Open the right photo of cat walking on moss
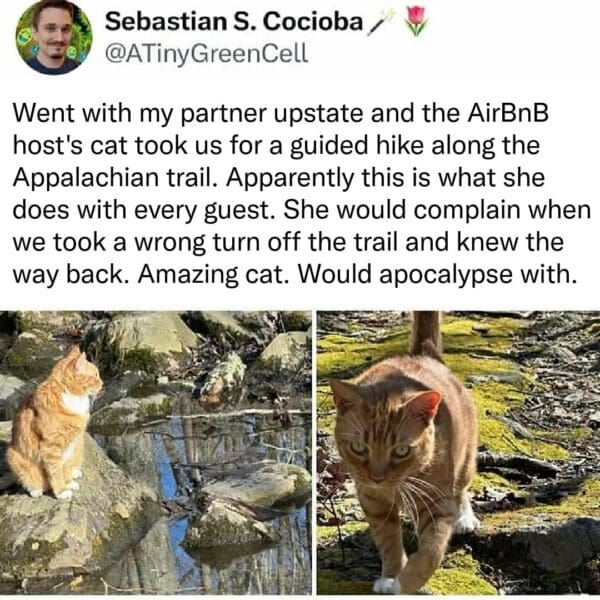 458,453
